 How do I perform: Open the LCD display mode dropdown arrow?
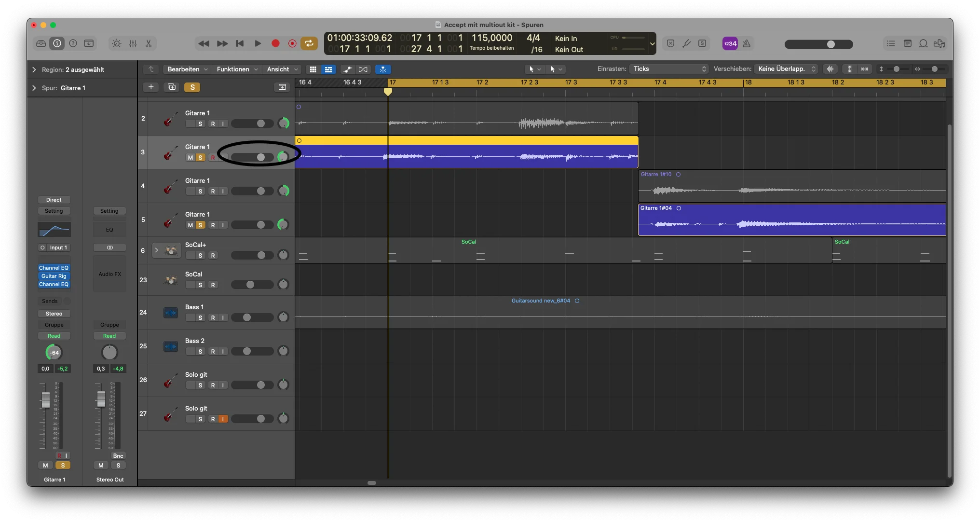tap(652, 43)
